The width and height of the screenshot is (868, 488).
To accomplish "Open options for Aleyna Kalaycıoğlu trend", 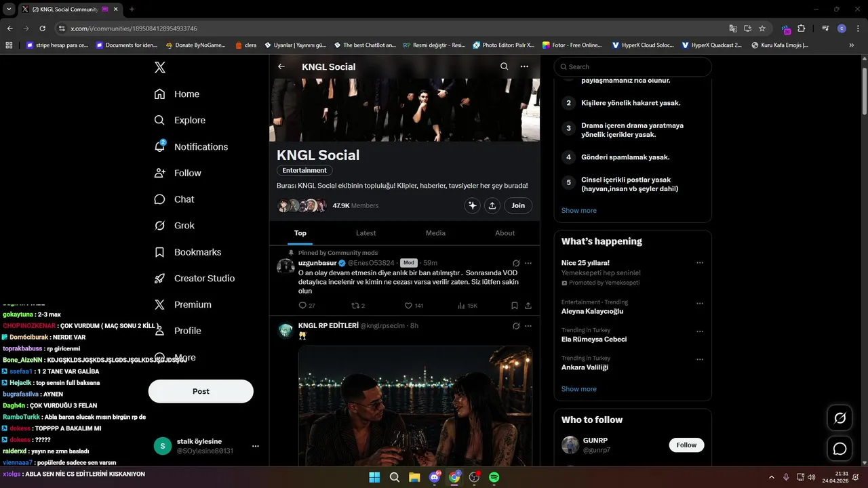I will click(x=700, y=303).
